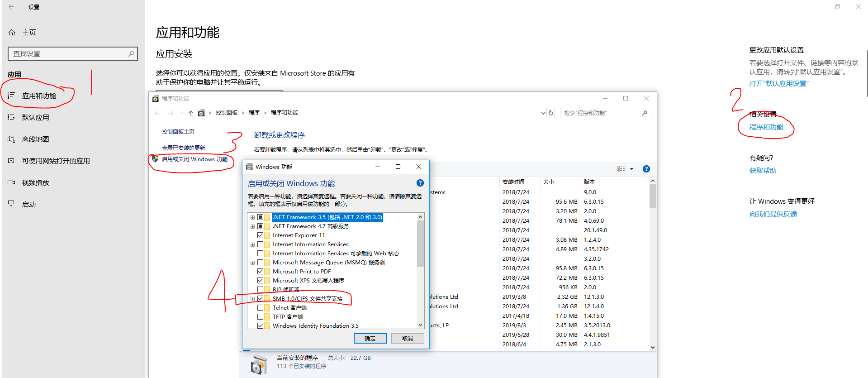
Task: Select 默认应用 sidebar icon
Action: click(11, 117)
